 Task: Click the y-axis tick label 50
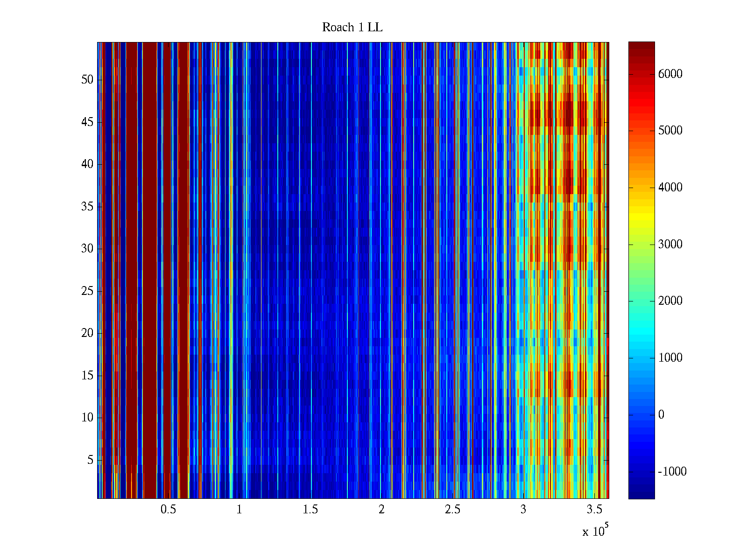coord(87,80)
